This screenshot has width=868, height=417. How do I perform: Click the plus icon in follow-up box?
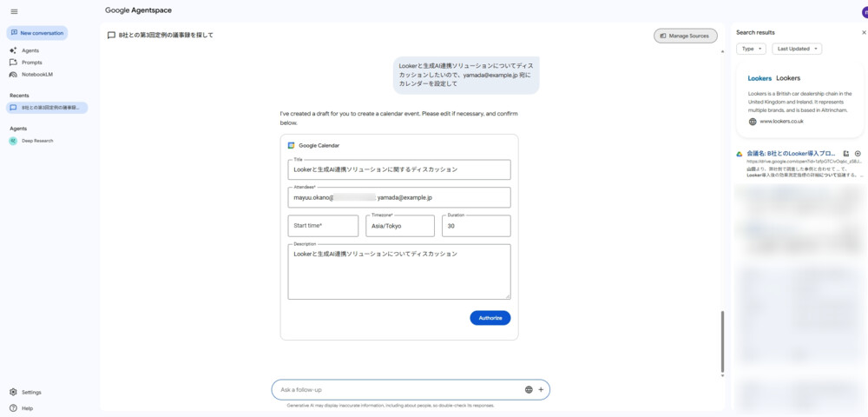click(541, 390)
